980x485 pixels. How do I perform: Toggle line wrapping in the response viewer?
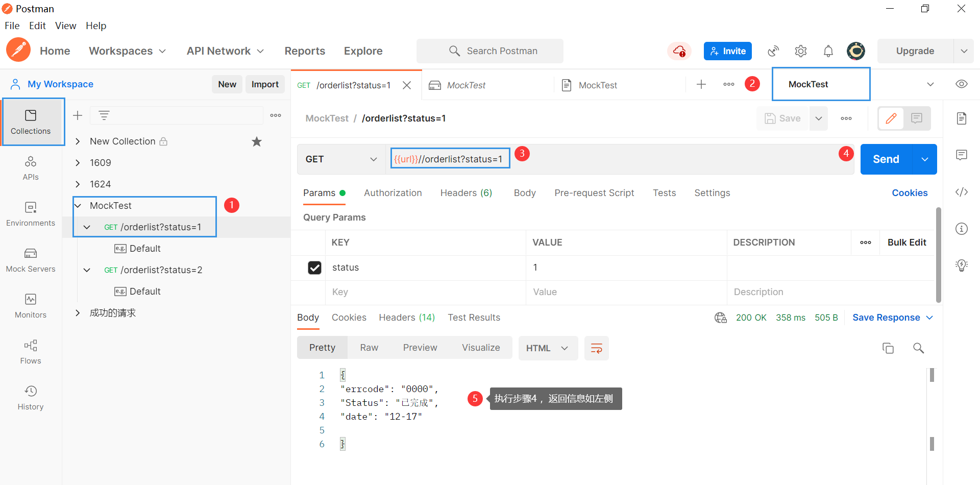pos(596,348)
